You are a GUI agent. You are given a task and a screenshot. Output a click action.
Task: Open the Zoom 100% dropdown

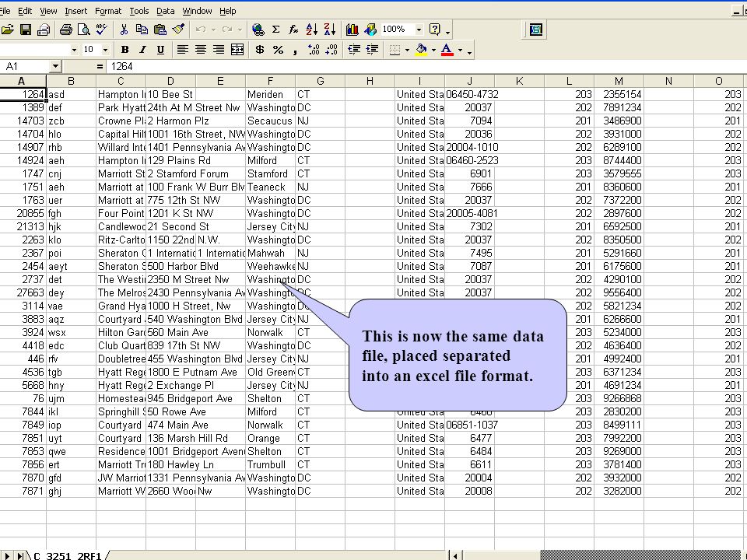coord(419,30)
